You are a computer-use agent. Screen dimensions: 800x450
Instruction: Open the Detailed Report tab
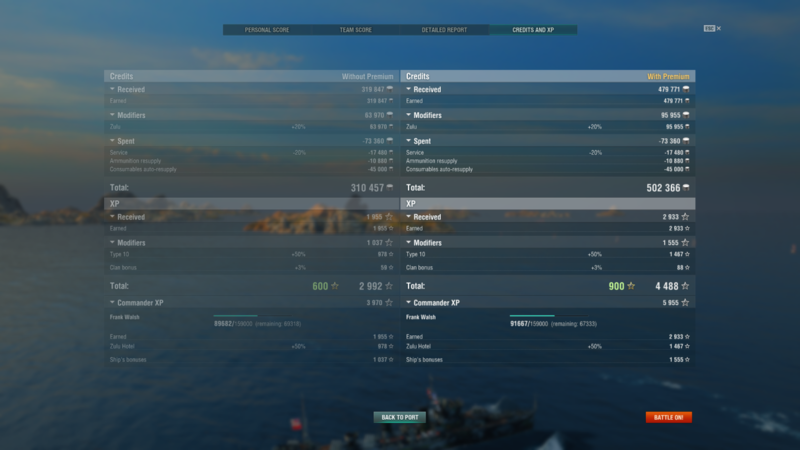(x=444, y=30)
